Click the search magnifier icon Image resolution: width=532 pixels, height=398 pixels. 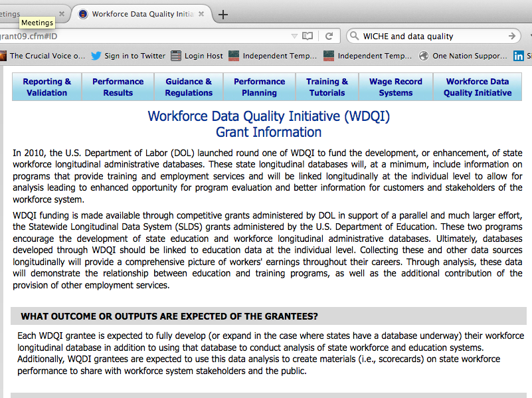coord(354,36)
